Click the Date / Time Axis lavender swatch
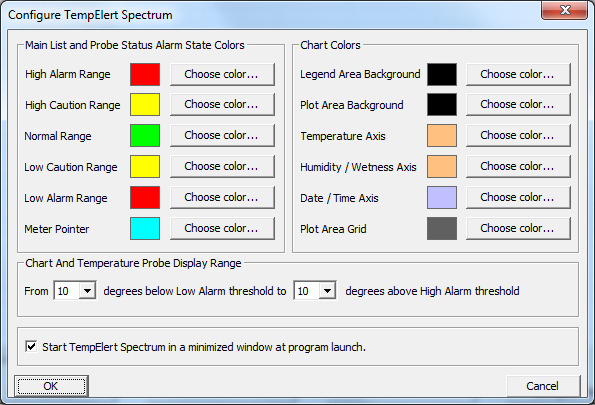Image resolution: width=595 pixels, height=405 pixels. 442,197
